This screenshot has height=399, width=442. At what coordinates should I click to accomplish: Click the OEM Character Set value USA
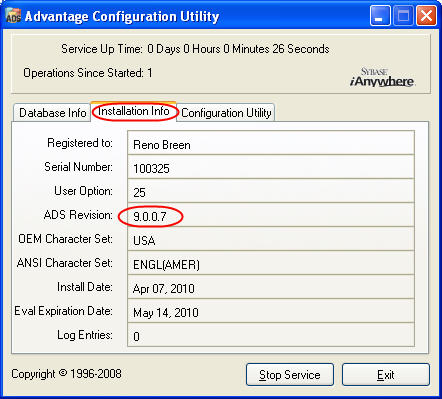click(271, 239)
